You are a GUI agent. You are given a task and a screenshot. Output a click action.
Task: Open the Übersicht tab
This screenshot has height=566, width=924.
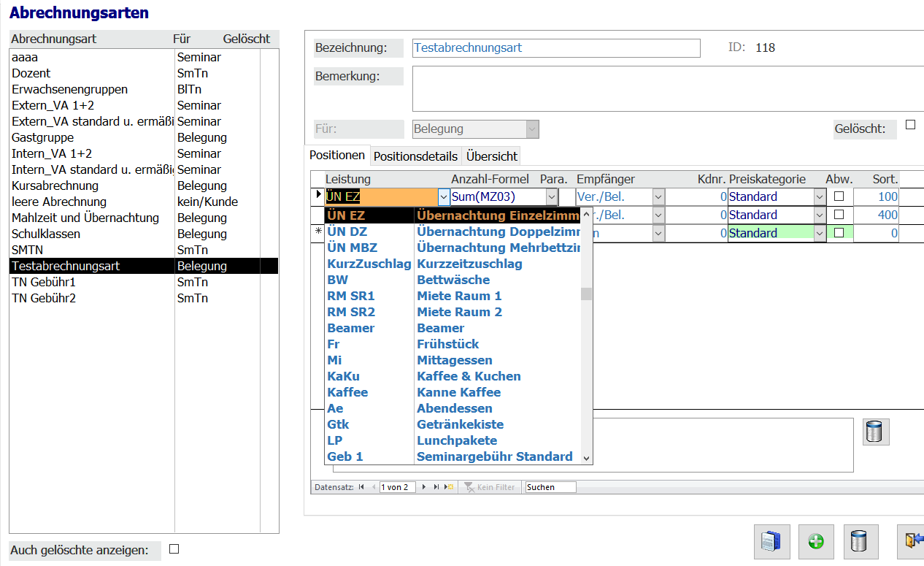(x=492, y=156)
